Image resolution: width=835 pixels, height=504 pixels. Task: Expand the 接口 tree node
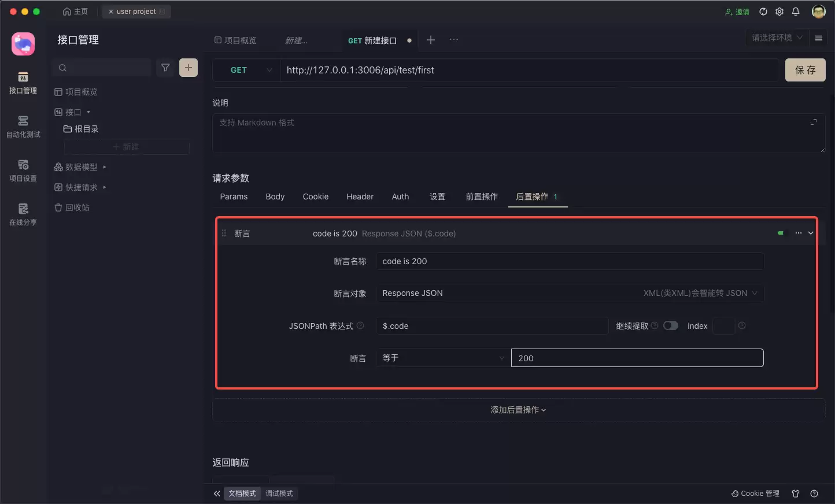click(x=88, y=112)
